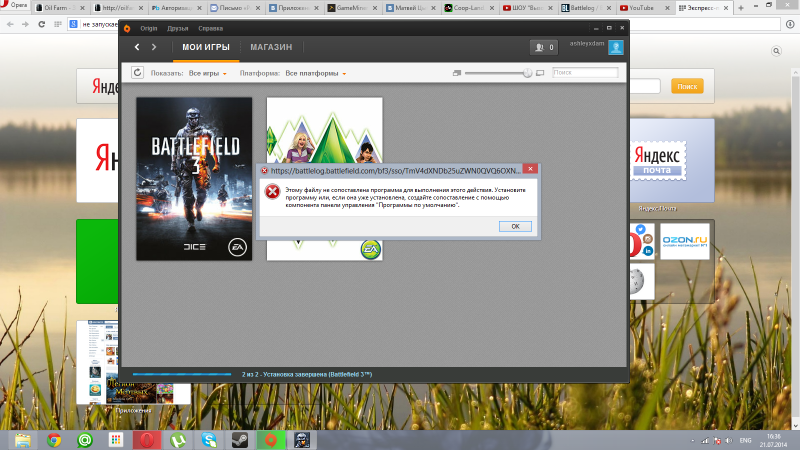
Task: Switch to the МАГАЗИН tab
Action: tap(271, 47)
